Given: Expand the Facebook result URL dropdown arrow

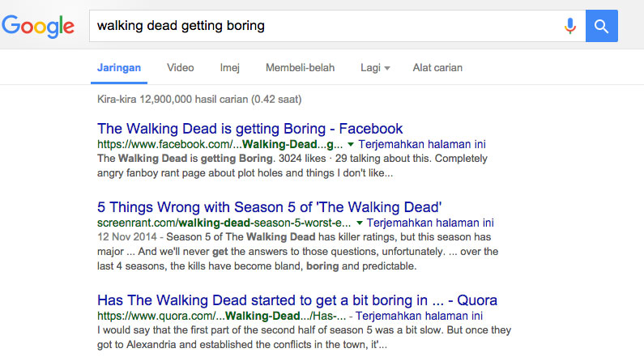Looking at the screenshot, I should [x=350, y=144].
